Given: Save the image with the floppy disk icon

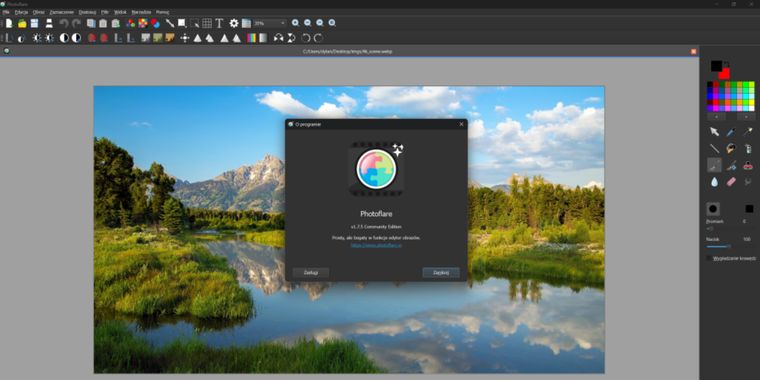Looking at the screenshot, I should (x=34, y=23).
